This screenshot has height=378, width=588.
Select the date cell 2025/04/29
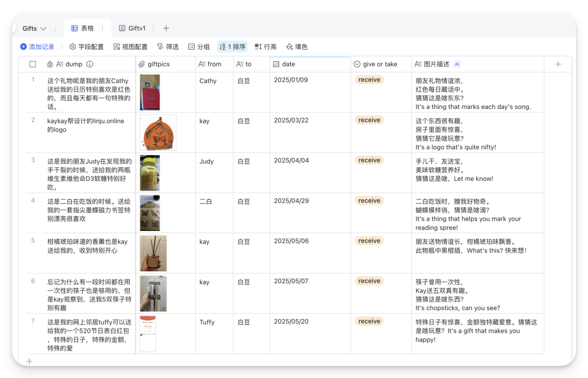[x=310, y=213]
